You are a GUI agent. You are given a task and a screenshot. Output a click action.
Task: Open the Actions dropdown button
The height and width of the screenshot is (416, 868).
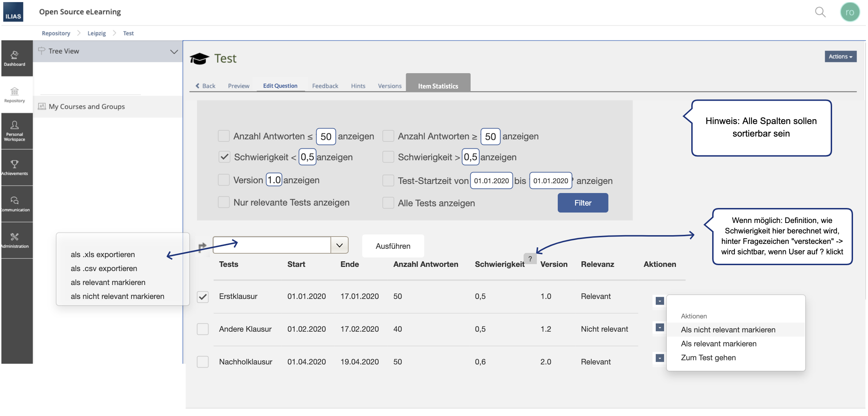[840, 56]
